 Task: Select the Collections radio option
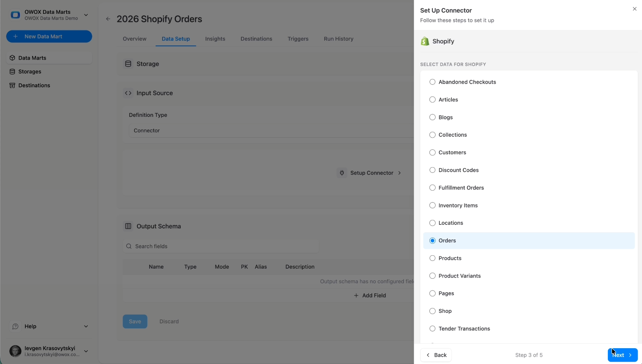pos(432,135)
